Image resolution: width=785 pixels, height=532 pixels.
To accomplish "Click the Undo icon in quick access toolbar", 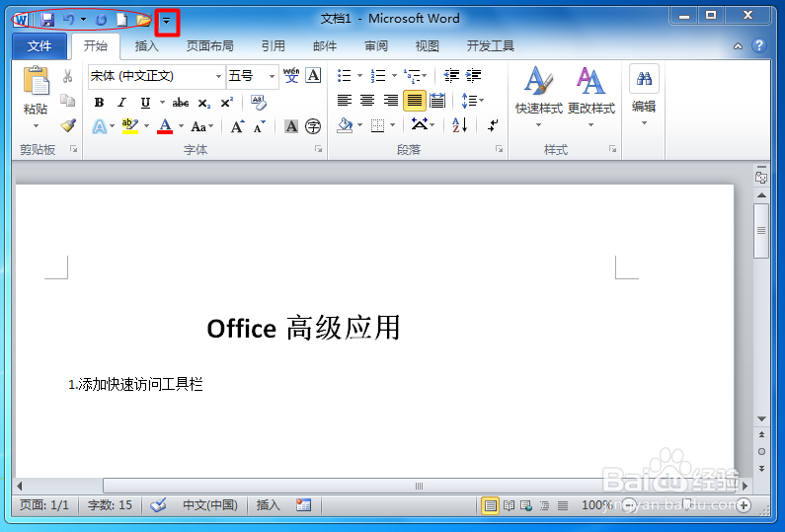I will click(x=69, y=20).
